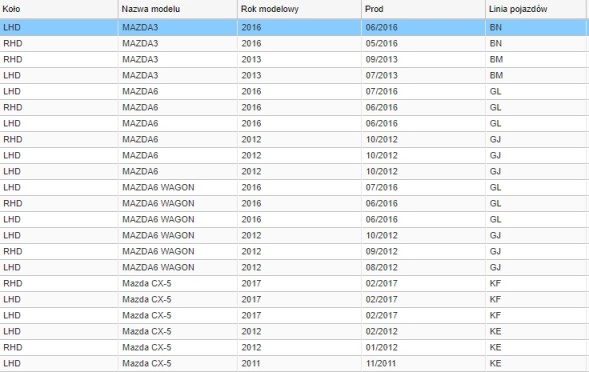Select the 09/2012 production date cell
The width and height of the screenshot is (589, 372).
click(x=381, y=251)
